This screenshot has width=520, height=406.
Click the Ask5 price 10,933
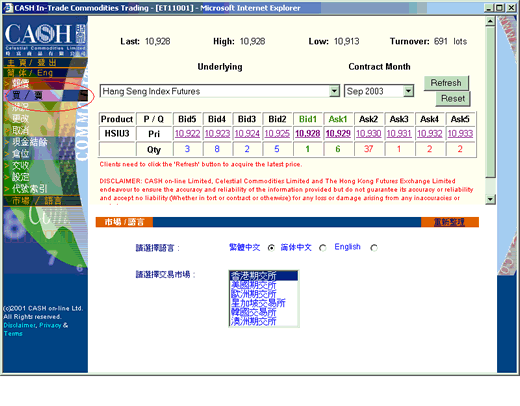click(460, 134)
